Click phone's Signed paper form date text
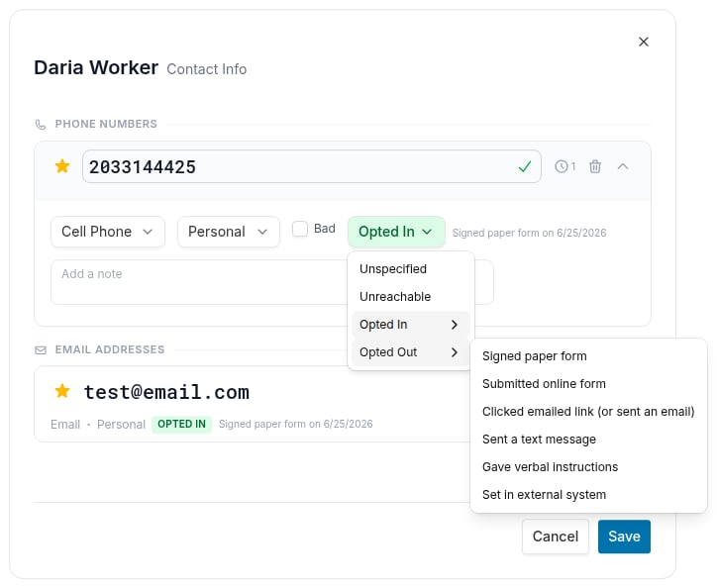The image size is (717, 588). tap(529, 233)
